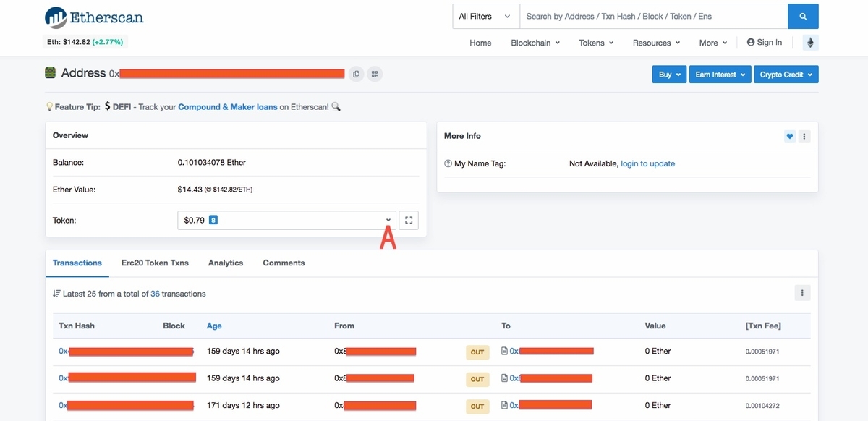Switch to Erc20 Token Txns tab
The image size is (868, 421).
click(x=155, y=263)
